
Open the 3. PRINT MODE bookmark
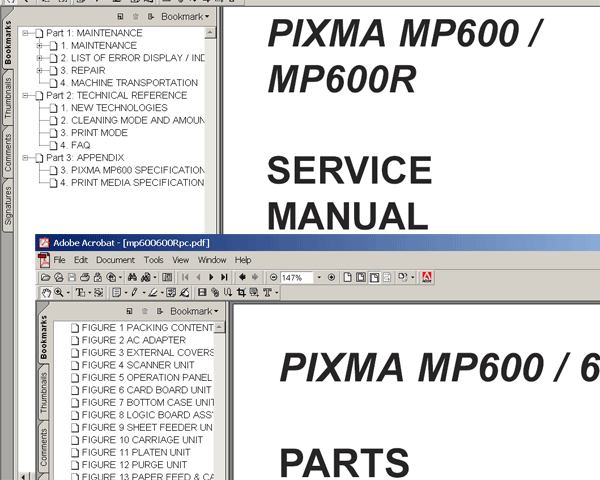tap(94, 133)
